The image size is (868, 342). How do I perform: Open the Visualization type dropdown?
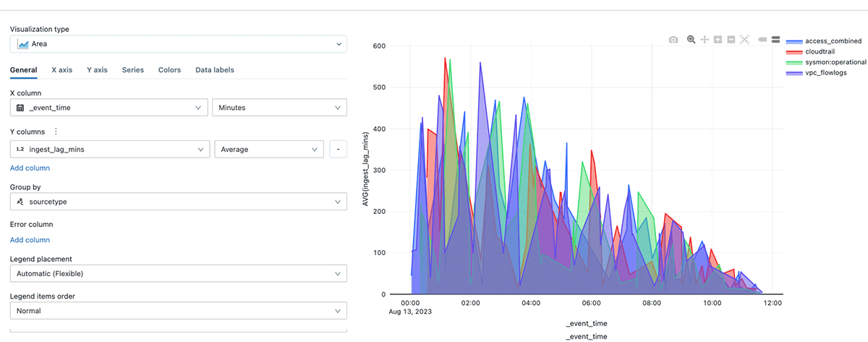point(178,45)
